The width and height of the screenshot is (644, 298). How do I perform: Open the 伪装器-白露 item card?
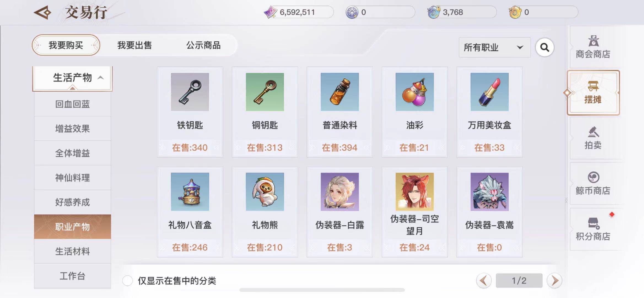point(339,212)
